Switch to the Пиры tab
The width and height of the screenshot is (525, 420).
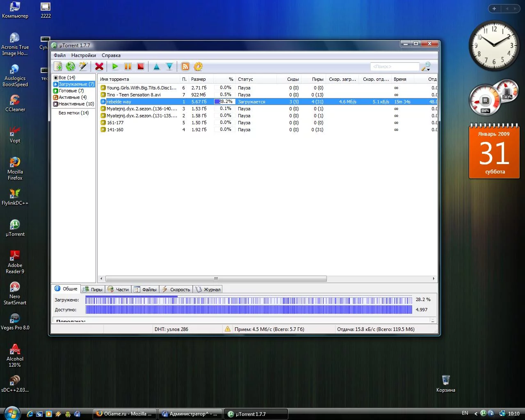[93, 290]
